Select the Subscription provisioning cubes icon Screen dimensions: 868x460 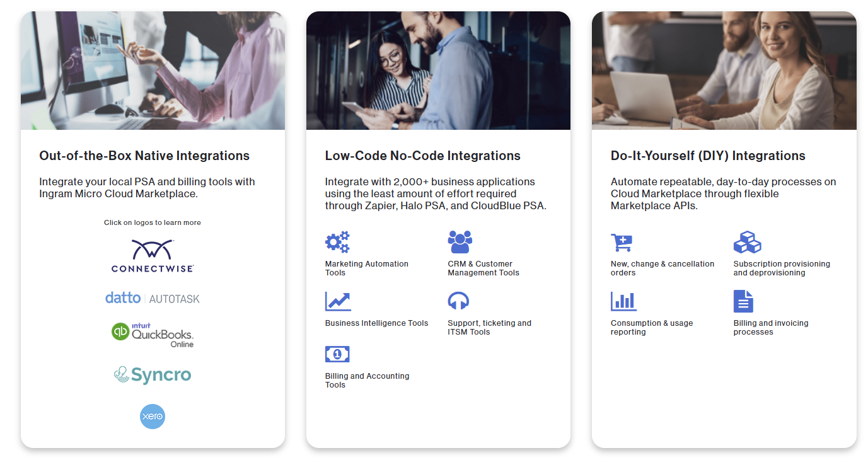click(747, 242)
